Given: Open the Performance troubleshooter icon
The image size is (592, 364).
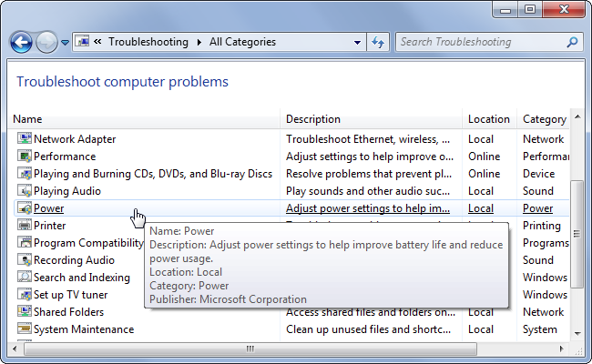Looking at the screenshot, I should [25, 156].
